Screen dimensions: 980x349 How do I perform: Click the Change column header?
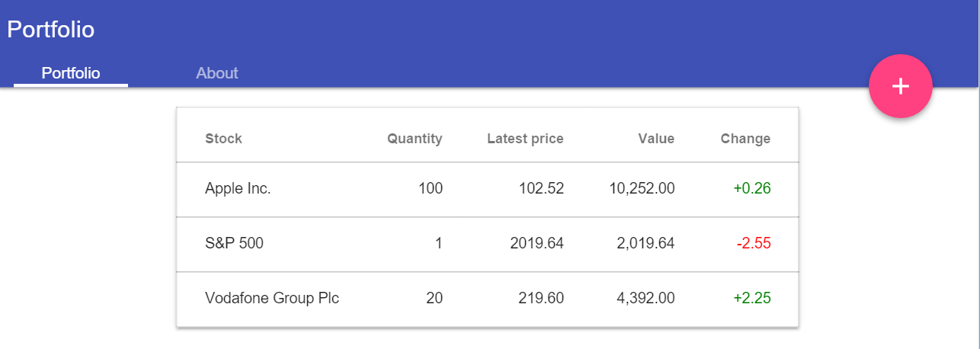point(745,139)
